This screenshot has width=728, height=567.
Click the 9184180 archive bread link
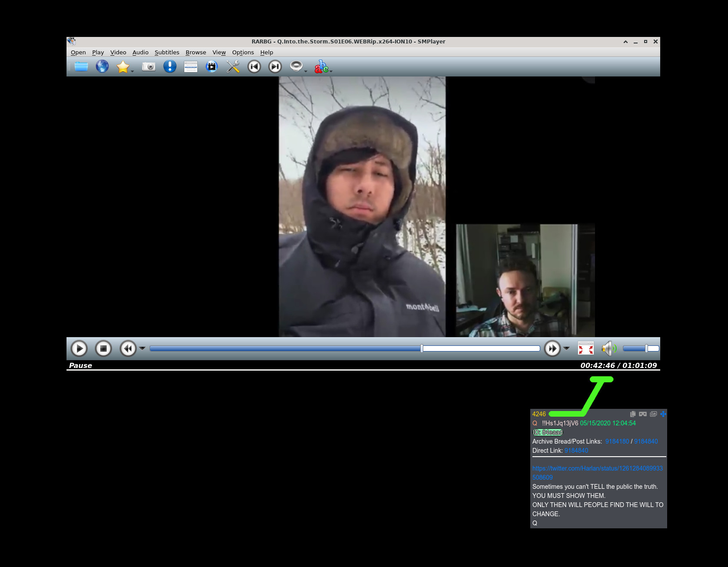[x=617, y=441]
